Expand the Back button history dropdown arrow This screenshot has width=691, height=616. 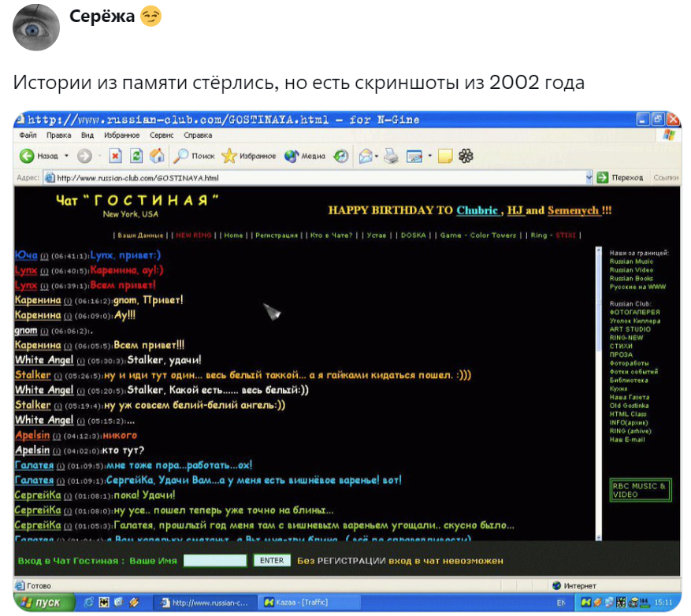pyautogui.click(x=67, y=156)
